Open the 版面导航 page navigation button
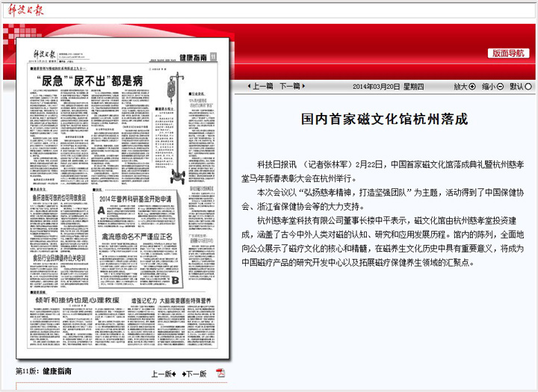The image size is (538, 392). (508, 53)
